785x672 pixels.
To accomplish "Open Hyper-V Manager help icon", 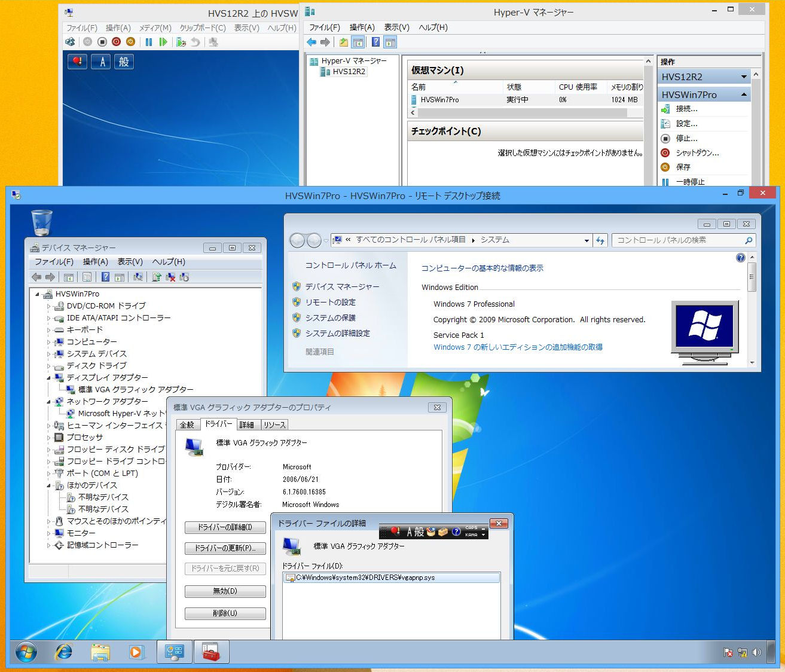I will click(x=375, y=42).
